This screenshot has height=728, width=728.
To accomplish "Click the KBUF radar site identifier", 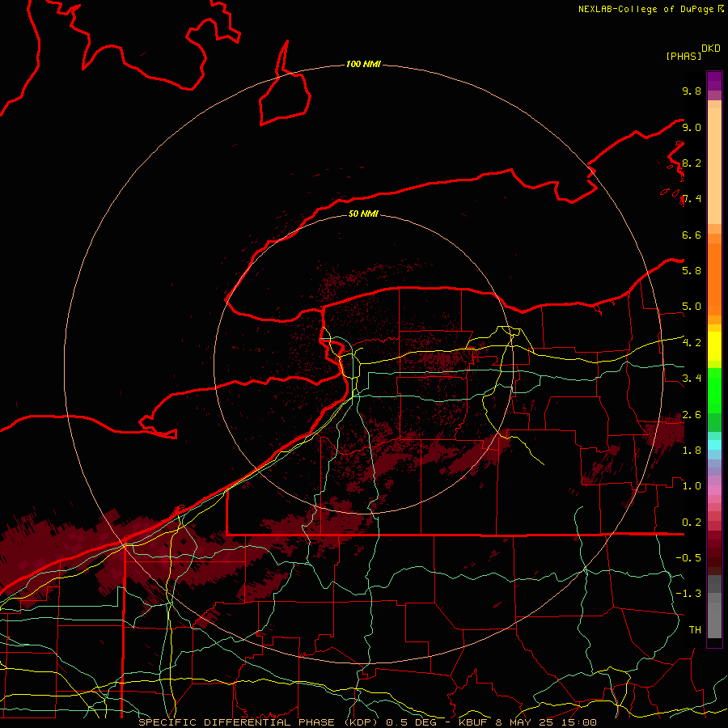I will (x=472, y=722).
